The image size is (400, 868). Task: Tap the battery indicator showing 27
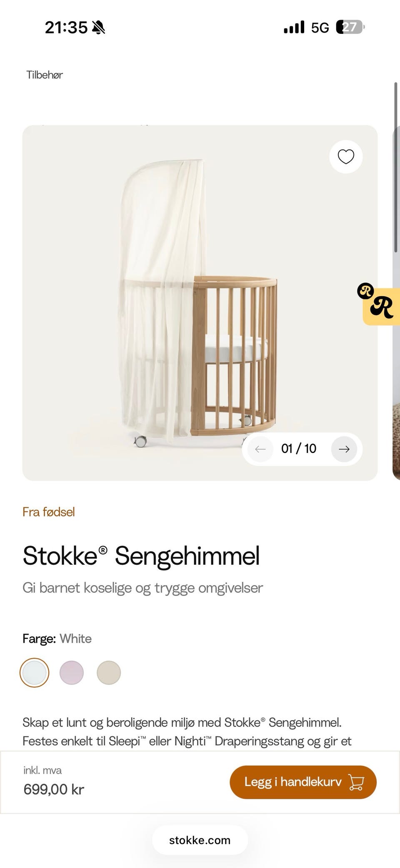(350, 27)
